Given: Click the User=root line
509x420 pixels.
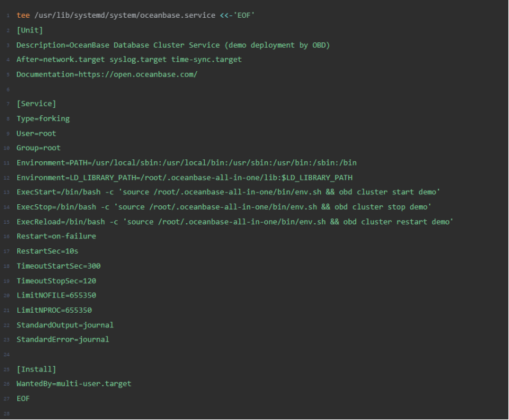Looking at the screenshot, I should (x=36, y=133).
